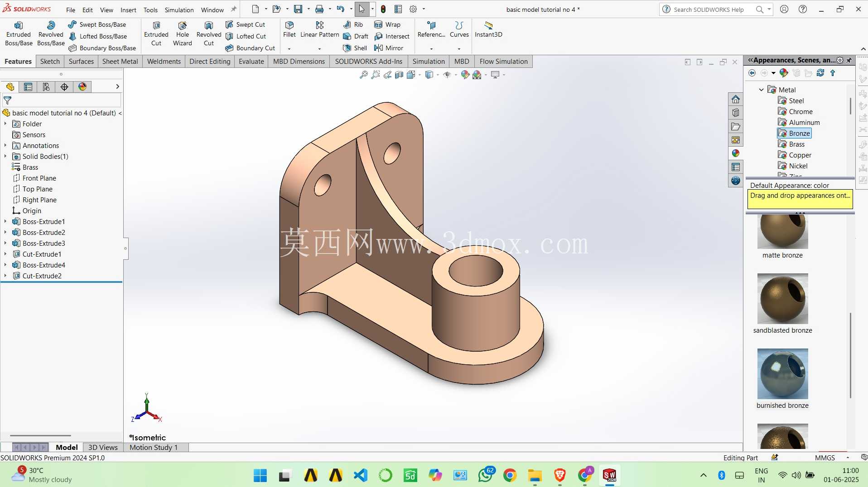Open the Evaluate tab
The height and width of the screenshot is (487, 868).
coord(251,62)
